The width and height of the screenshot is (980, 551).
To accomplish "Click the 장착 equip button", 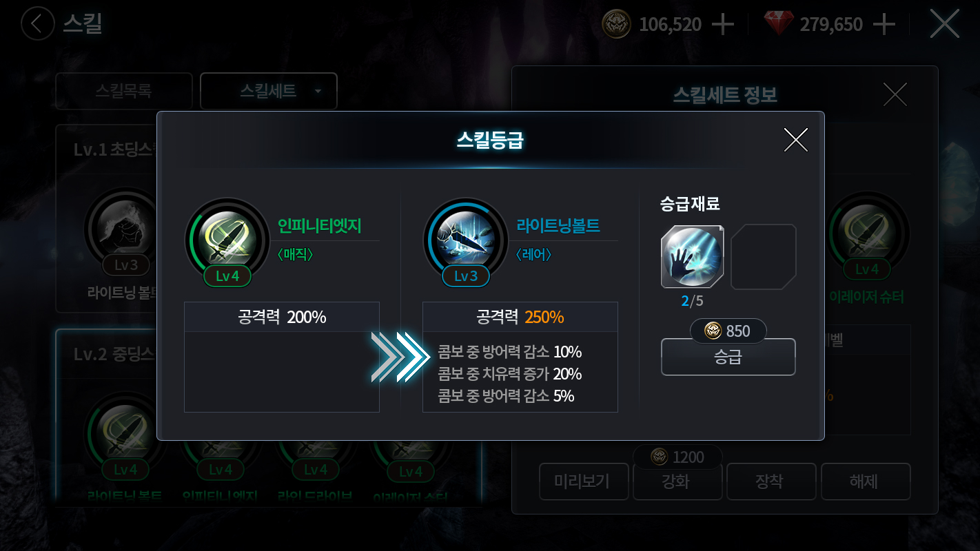I will 771,481.
